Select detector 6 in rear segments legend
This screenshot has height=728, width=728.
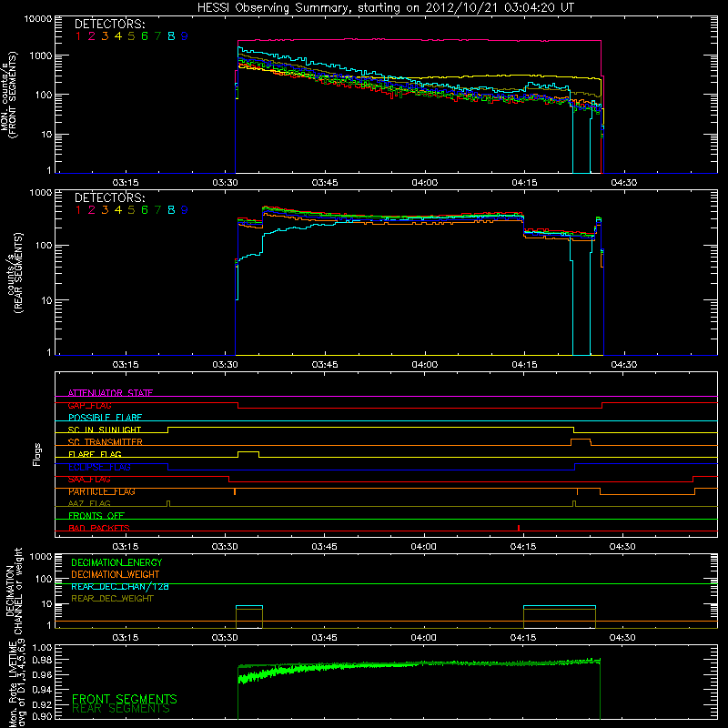145,210
